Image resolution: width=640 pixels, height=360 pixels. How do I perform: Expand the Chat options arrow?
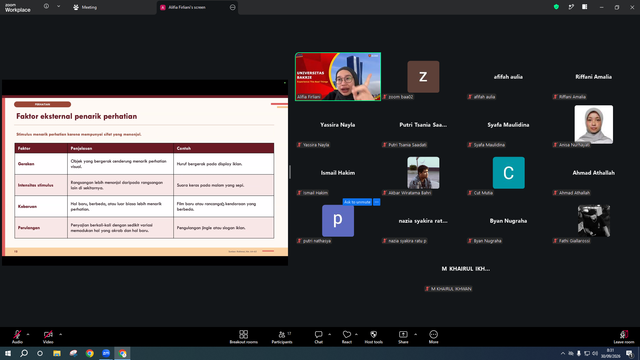click(329, 334)
